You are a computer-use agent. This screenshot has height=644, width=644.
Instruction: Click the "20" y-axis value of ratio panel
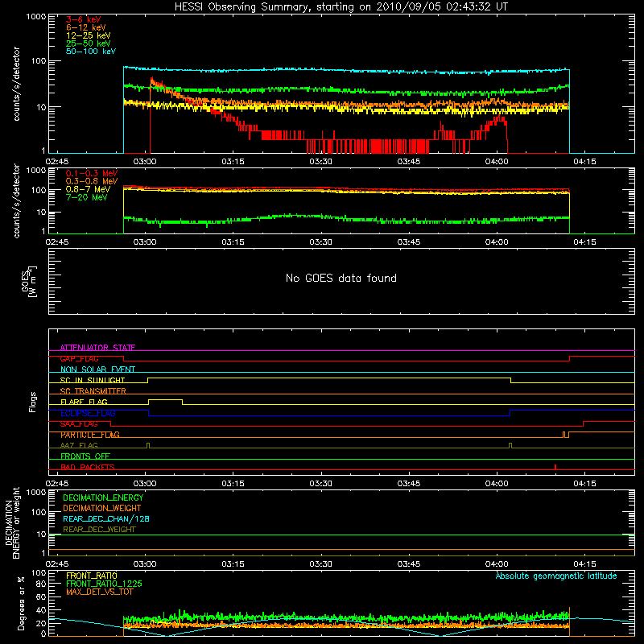(41, 623)
